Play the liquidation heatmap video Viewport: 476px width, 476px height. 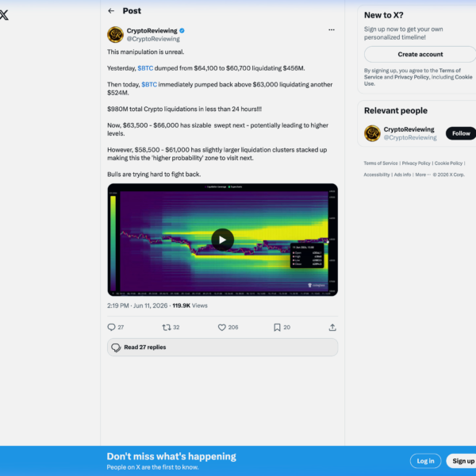pos(222,240)
